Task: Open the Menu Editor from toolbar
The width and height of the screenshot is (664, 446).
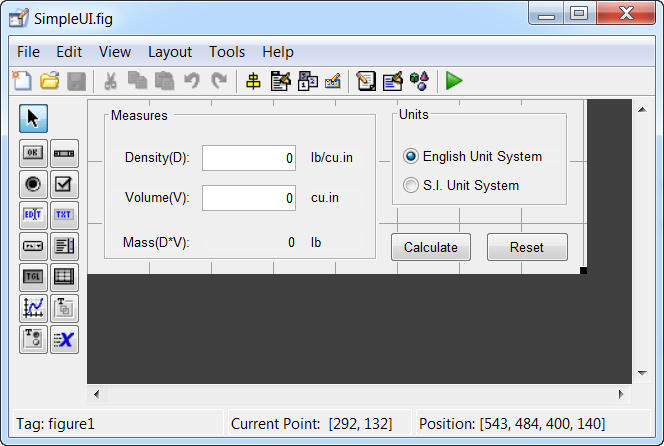Action: [281, 81]
